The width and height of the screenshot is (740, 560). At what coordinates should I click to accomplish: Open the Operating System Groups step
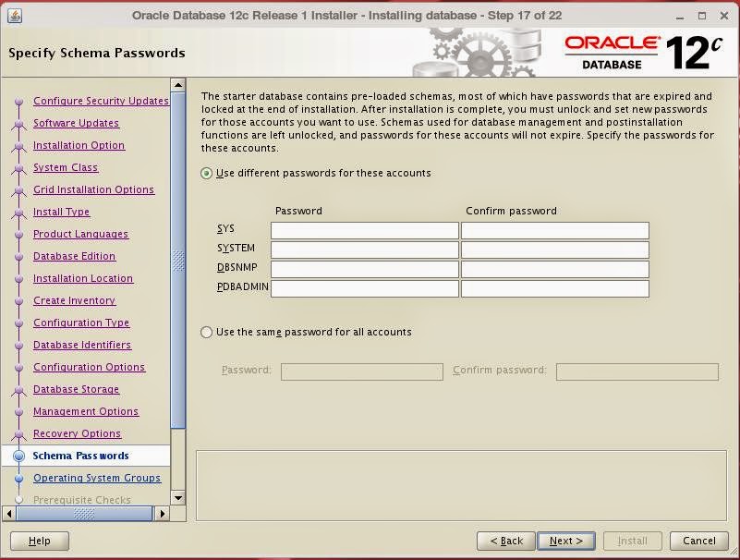[x=97, y=478]
